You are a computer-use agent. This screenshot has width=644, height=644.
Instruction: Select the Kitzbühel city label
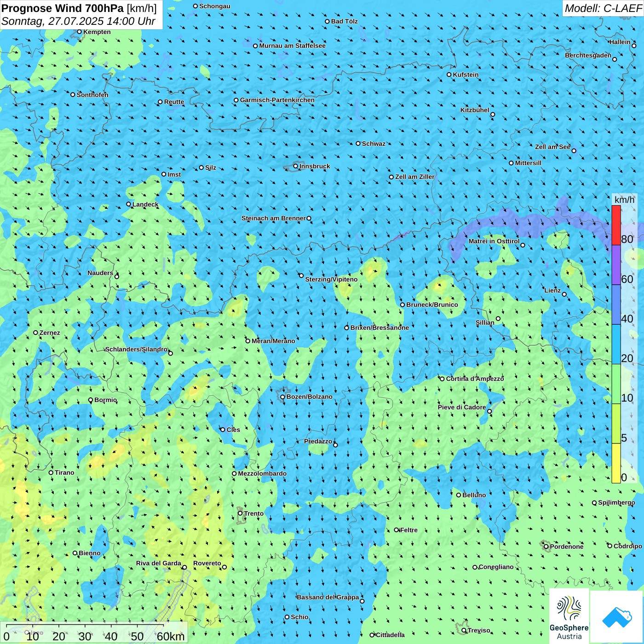point(475,110)
